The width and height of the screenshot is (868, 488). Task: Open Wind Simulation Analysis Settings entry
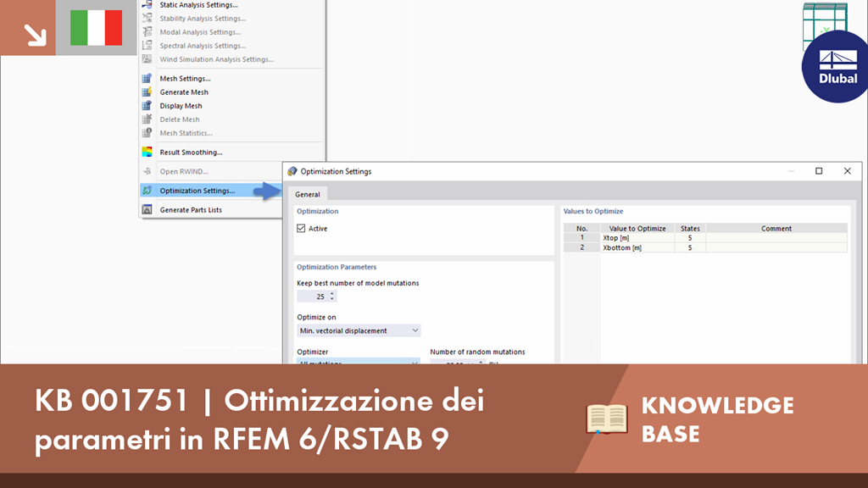[216, 59]
